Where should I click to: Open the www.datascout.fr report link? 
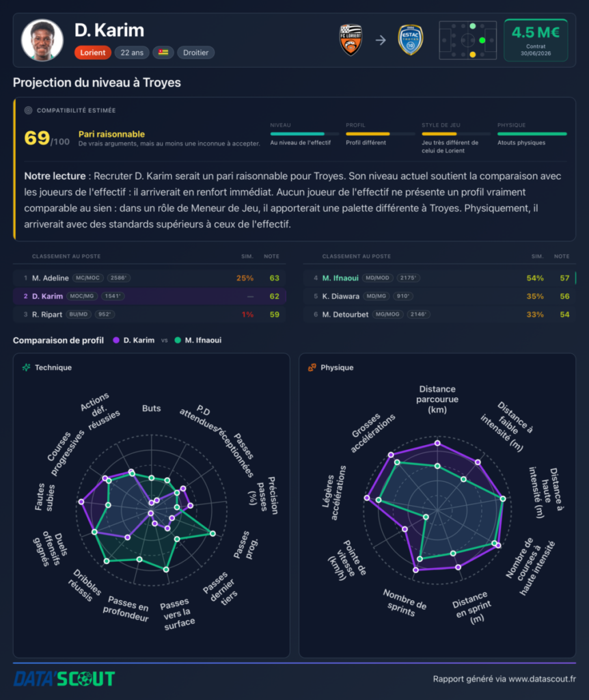click(542, 679)
